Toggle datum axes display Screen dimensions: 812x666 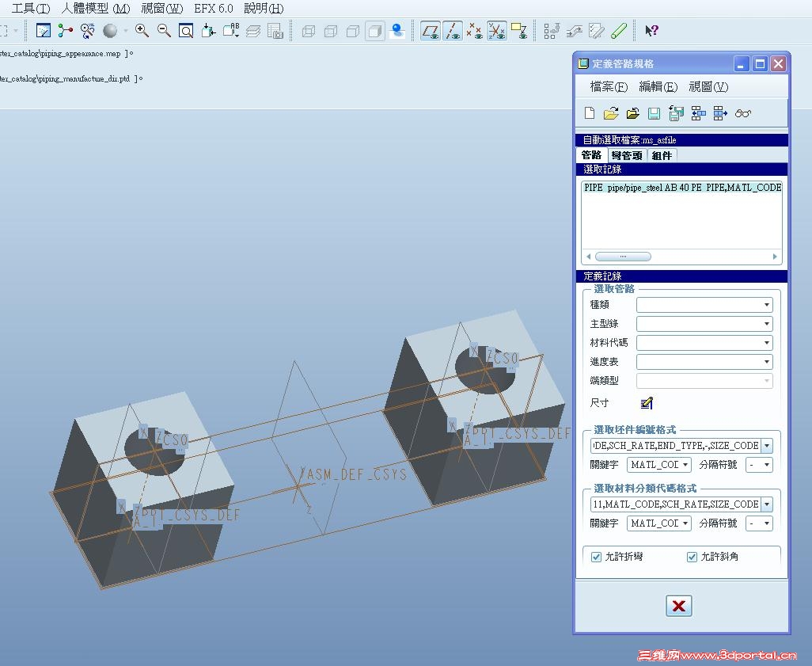tap(453, 31)
